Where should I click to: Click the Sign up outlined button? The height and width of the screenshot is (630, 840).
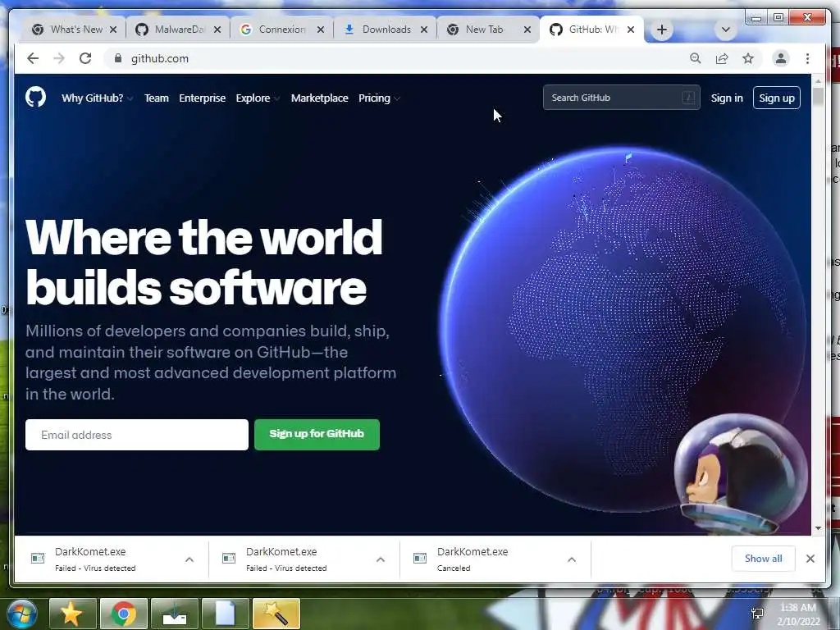776,98
